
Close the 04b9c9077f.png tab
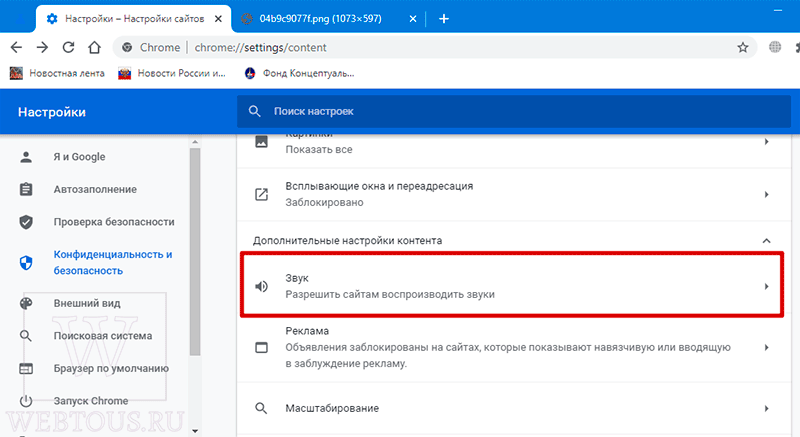[413, 19]
